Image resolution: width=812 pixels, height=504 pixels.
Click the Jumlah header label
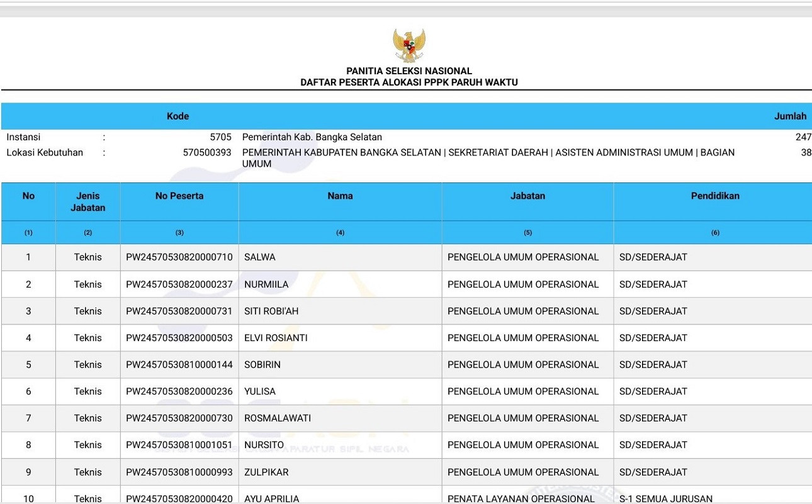click(x=790, y=116)
